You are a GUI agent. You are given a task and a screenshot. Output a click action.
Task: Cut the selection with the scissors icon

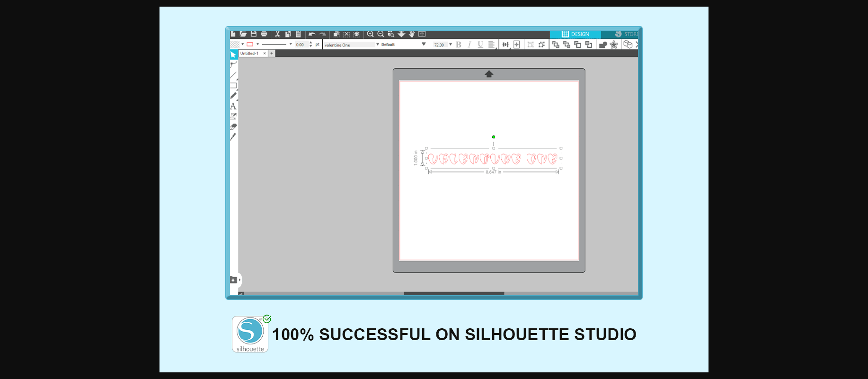[277, 34]
